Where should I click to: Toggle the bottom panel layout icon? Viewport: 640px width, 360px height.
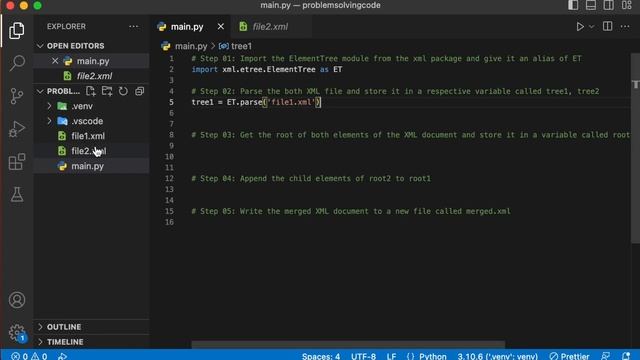[x=591, y=5]
